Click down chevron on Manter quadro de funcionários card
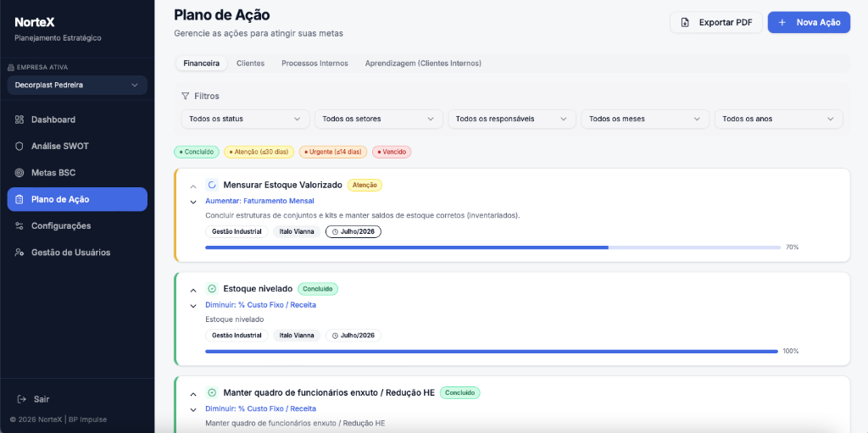Image resolution: width=868 pixels, height=433 pixels. click(x=193, y=410)
